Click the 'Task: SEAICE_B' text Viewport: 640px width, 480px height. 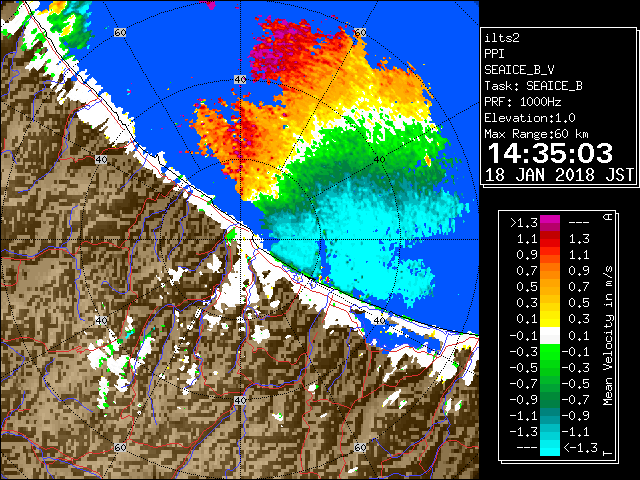coord(533,86)
